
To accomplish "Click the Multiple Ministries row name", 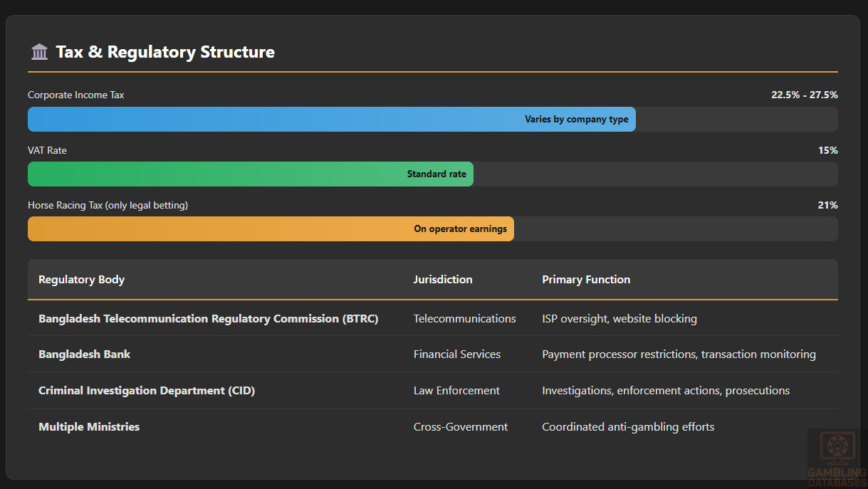I will pyautogui.click(x=89, y=427).
